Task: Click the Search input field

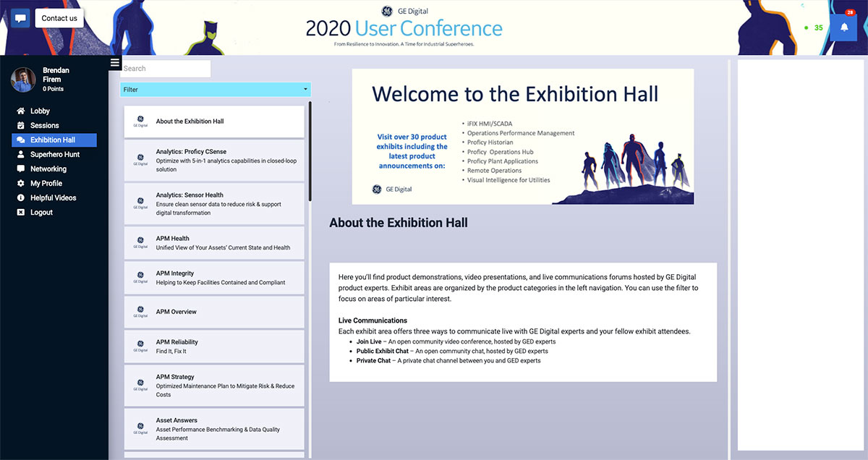Action: pyautogui.click(x=166, y=69)
